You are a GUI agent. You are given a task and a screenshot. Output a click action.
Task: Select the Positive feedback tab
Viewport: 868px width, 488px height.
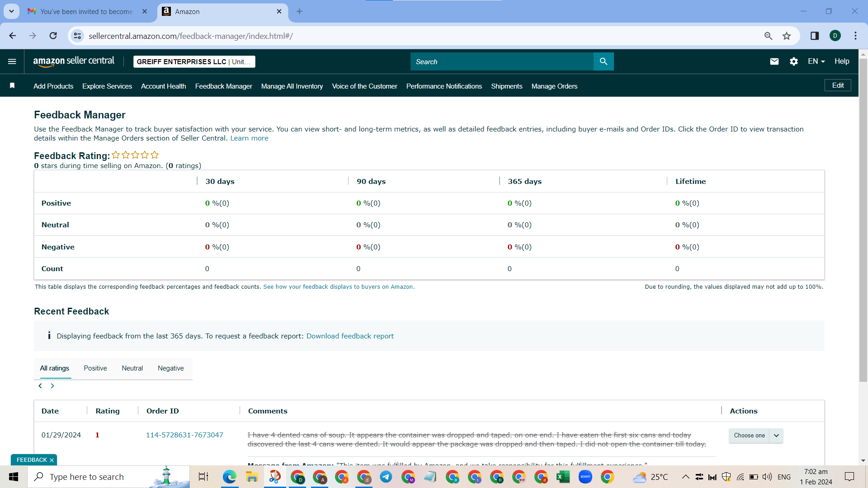[95, 368]
